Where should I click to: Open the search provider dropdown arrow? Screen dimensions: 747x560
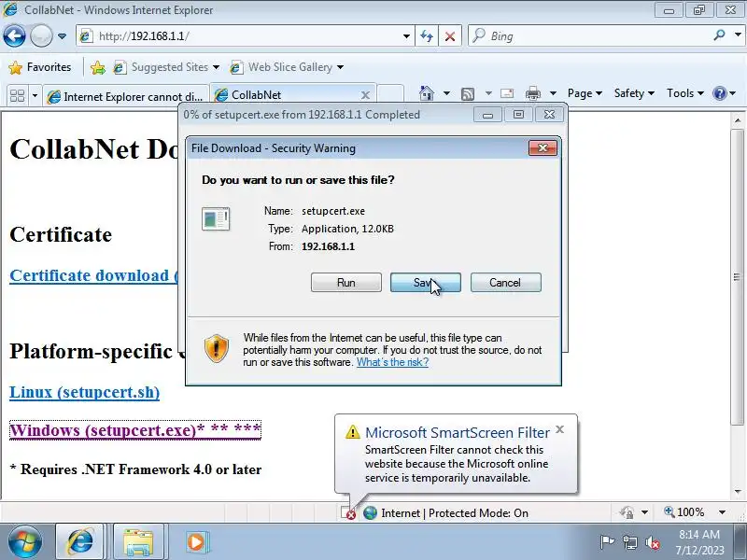tap(738, 35)
